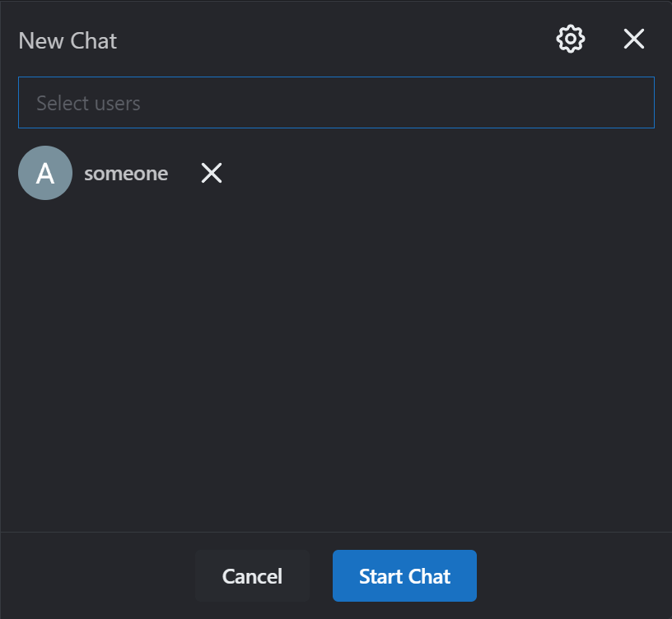Dismiss the dialog with the top-right X
Viewport: 672px width, 619px height.
click(x=633, y=40)
